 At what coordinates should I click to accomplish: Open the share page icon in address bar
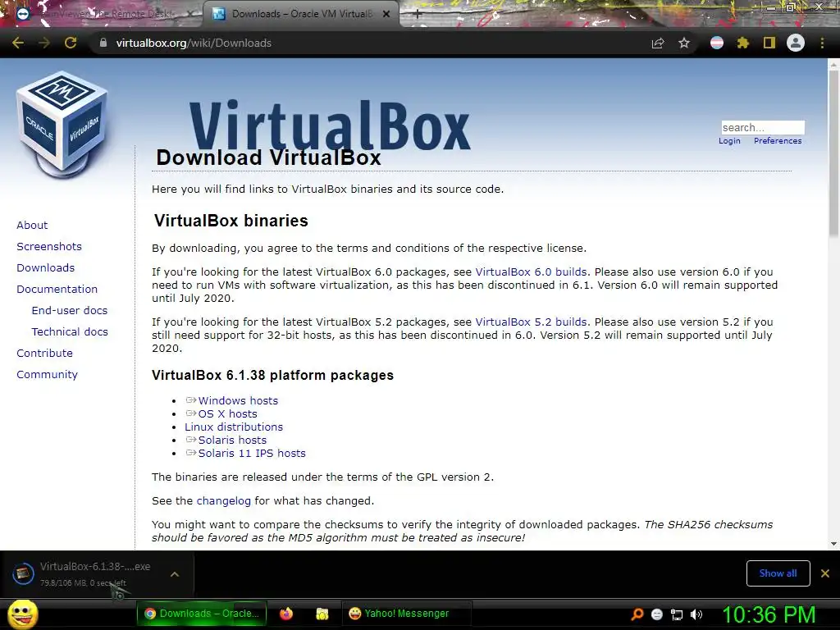click(x=657, y=43)
